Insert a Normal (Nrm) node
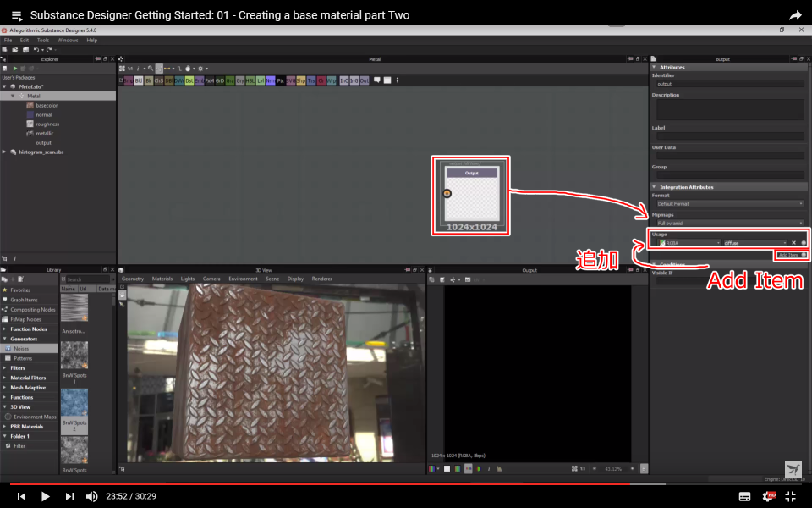This screenshot has width=812, height=508. pyautogui.click(x=271, y=80)
